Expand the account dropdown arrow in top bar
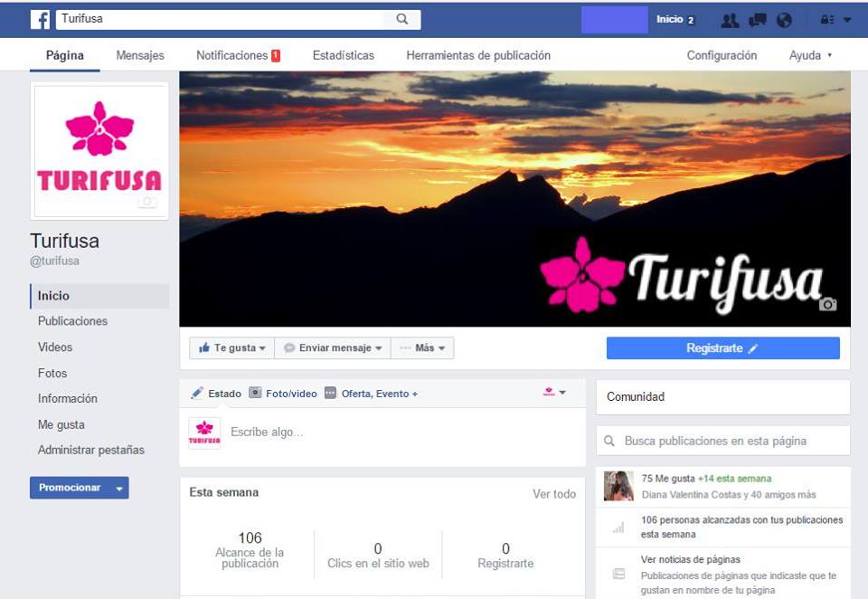This screenshot has height=599, width=868. pyautogui.click(x=847, y=20)
